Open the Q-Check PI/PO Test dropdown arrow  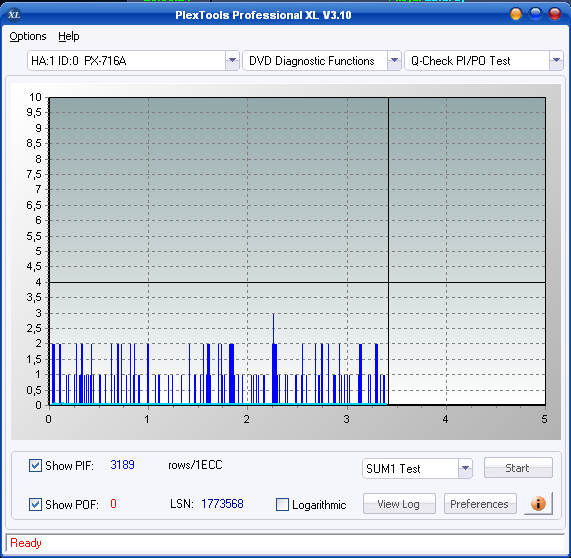556,60
